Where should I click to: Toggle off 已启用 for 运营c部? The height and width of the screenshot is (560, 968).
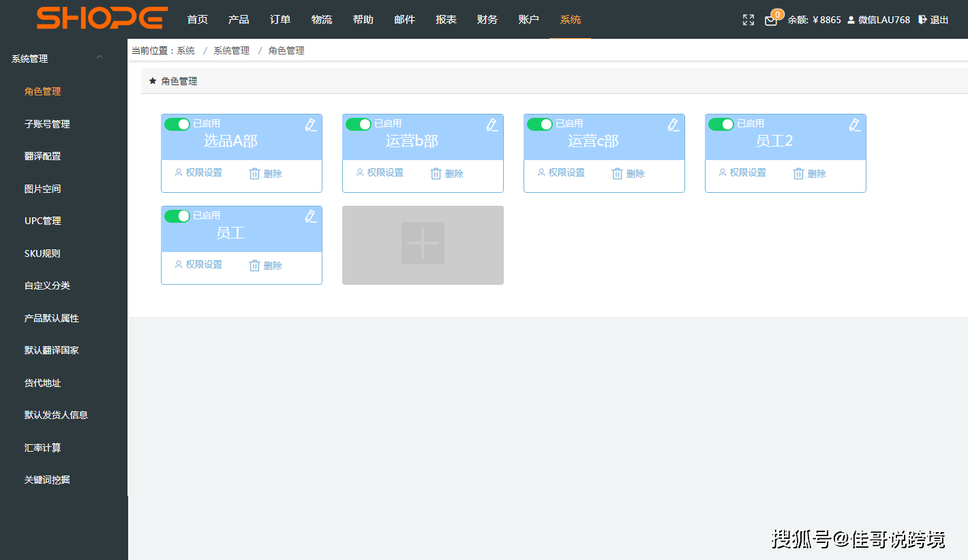(x=540, y=124)
